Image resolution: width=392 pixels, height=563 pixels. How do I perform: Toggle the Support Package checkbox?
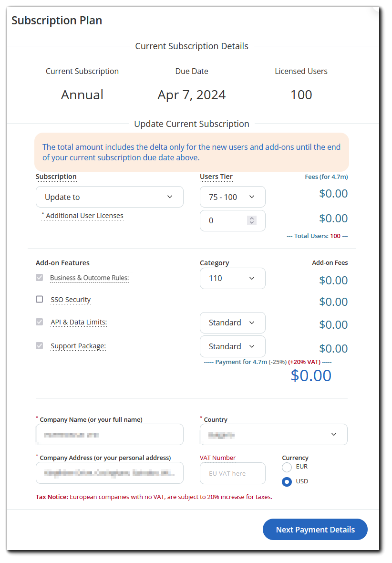coord(40,346)
